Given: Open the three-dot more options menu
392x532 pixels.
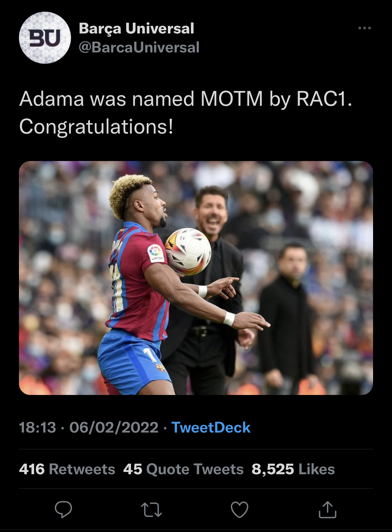Looking at the screenshot, I should [x=365, y=28].
